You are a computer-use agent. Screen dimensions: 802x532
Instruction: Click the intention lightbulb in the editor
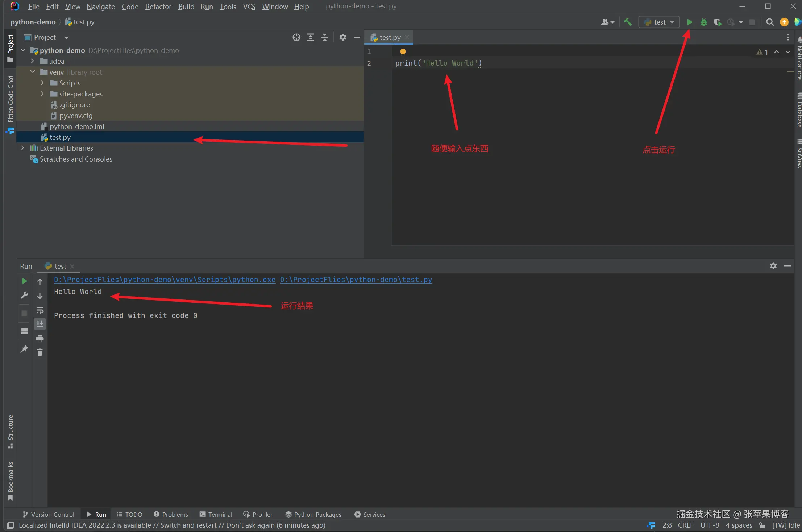pos(403,52)
